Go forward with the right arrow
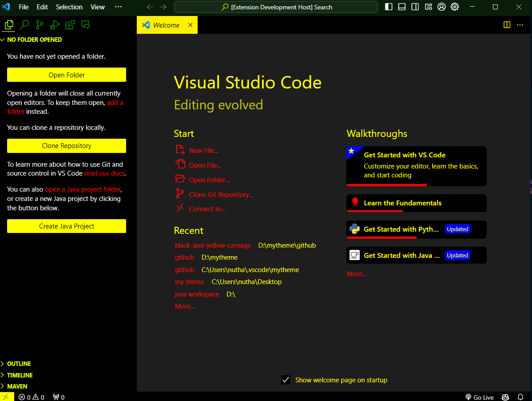This screenshot has width=532, height=401. tap(163, 7)
